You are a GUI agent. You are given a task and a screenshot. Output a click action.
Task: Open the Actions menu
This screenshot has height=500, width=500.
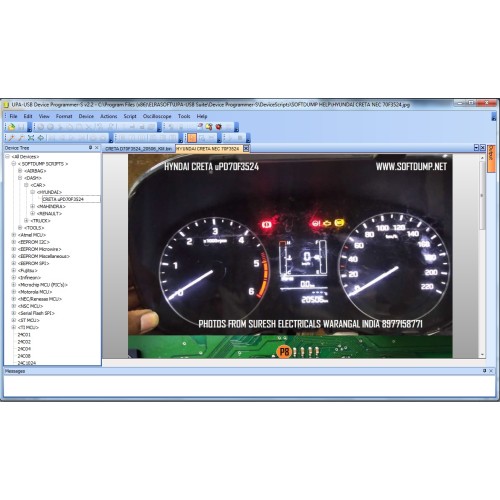click(109, 116)
